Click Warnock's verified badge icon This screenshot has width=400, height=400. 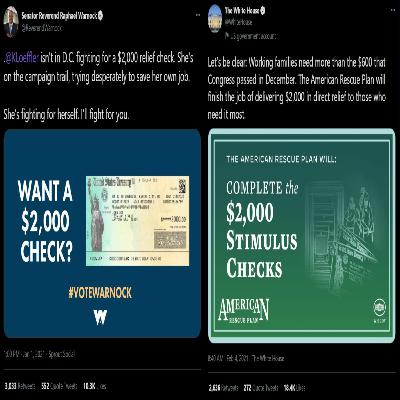[100, 15]
